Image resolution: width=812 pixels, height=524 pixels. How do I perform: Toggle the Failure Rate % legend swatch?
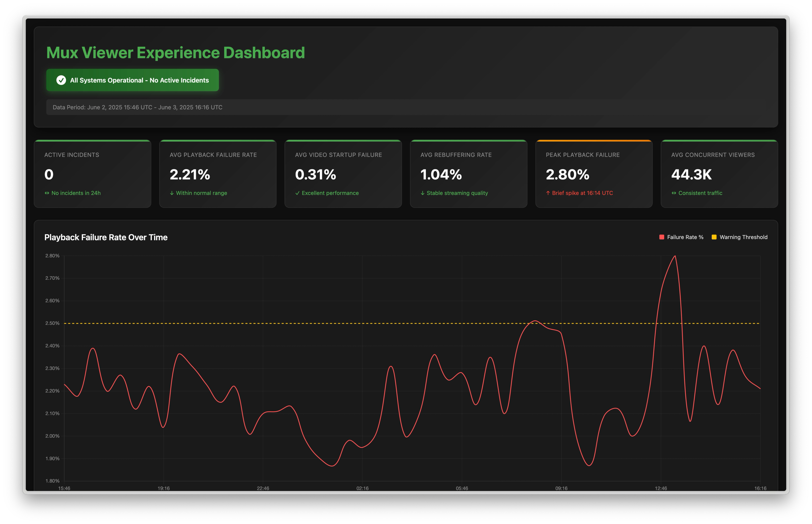[x=662, y=237]
